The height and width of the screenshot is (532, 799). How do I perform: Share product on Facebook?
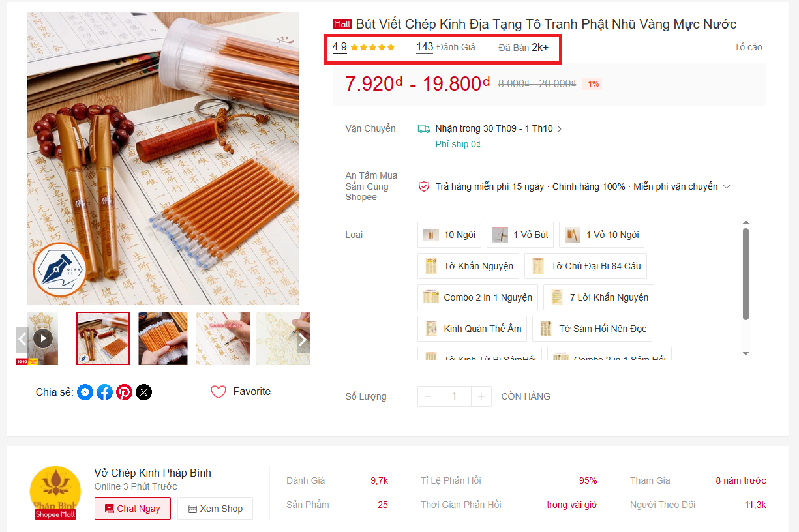104,392
